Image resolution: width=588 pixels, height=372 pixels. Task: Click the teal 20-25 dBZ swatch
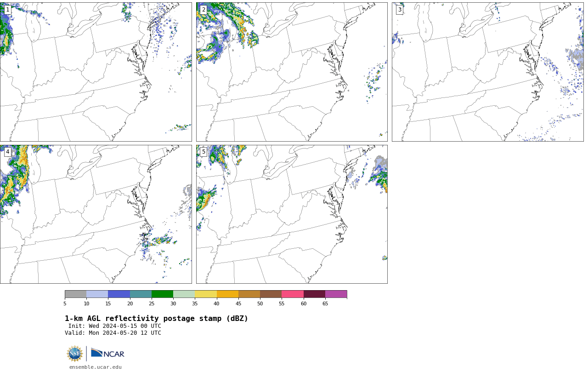(x=141, y=294)
